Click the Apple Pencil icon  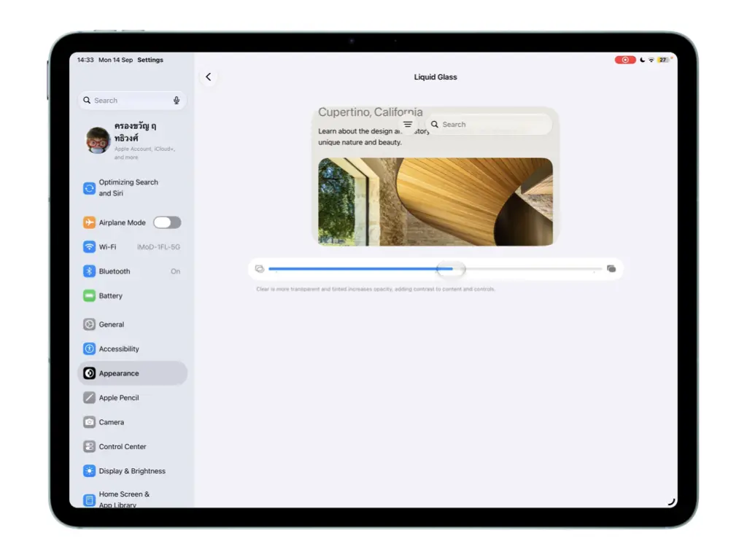[x=89, y=397]
